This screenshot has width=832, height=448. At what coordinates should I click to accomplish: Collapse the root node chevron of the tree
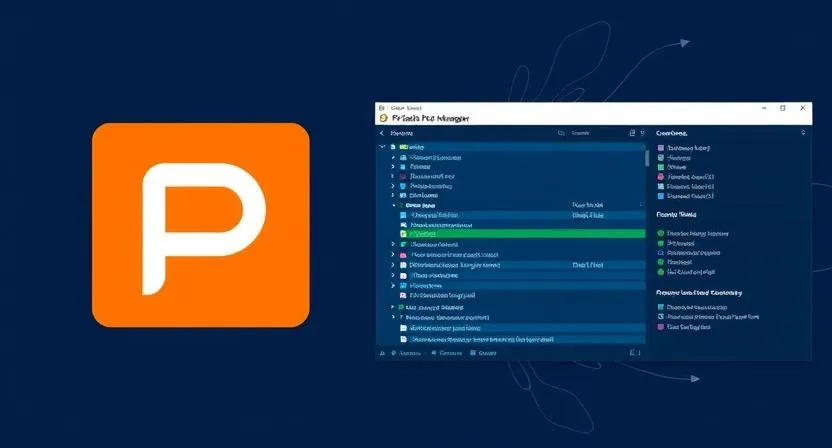point(382,147)
